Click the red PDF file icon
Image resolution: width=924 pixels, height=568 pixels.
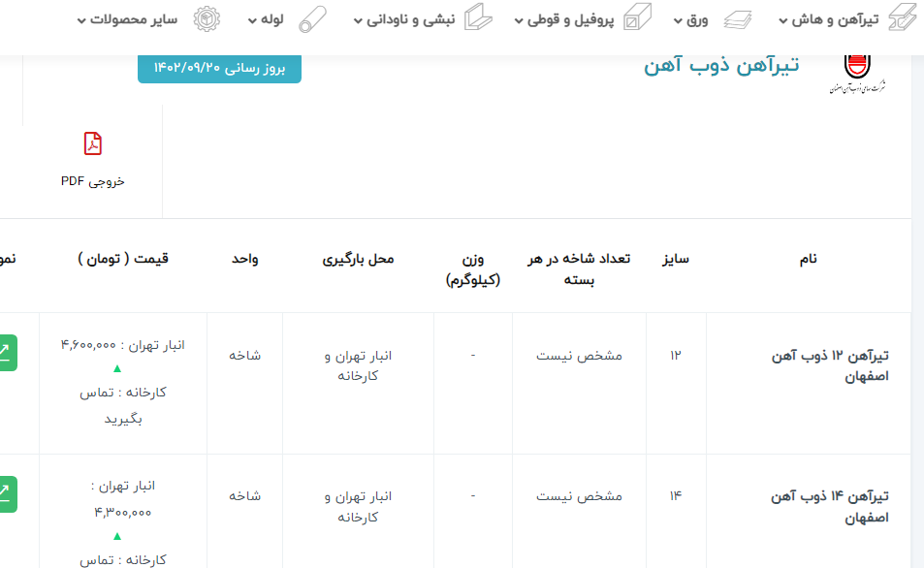[92, 144]
